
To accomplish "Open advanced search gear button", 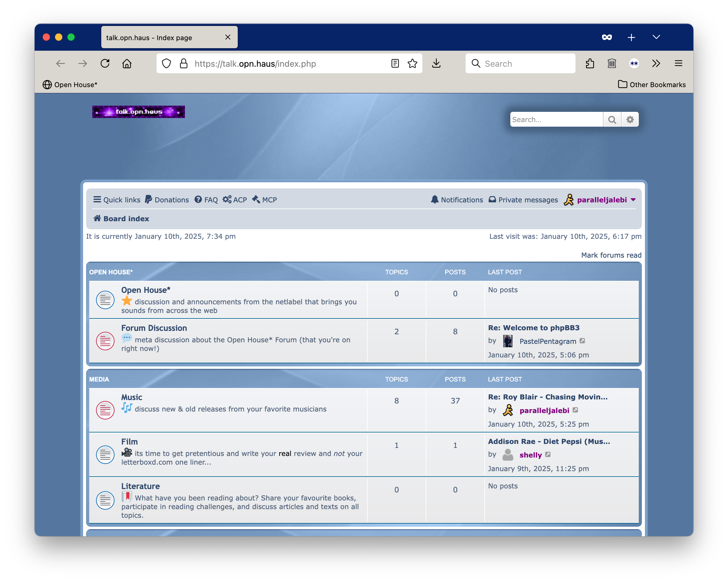I will (630, 120).
